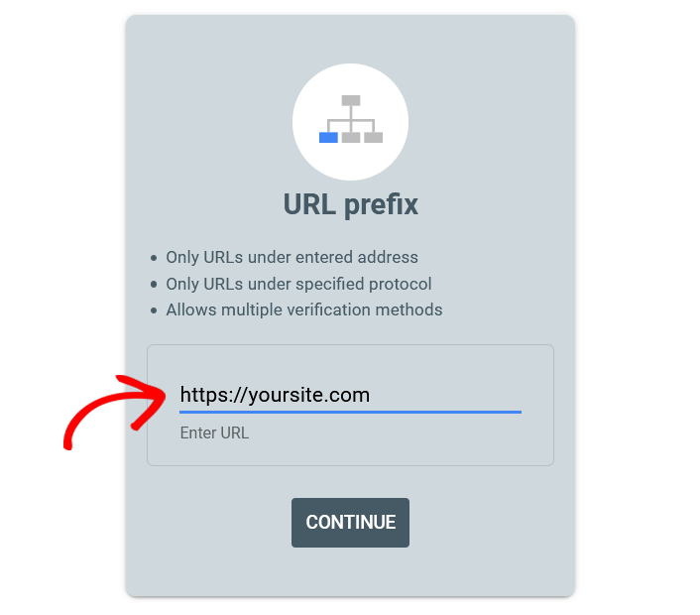Click the middle gray bottom node in icon

[351, 138]
